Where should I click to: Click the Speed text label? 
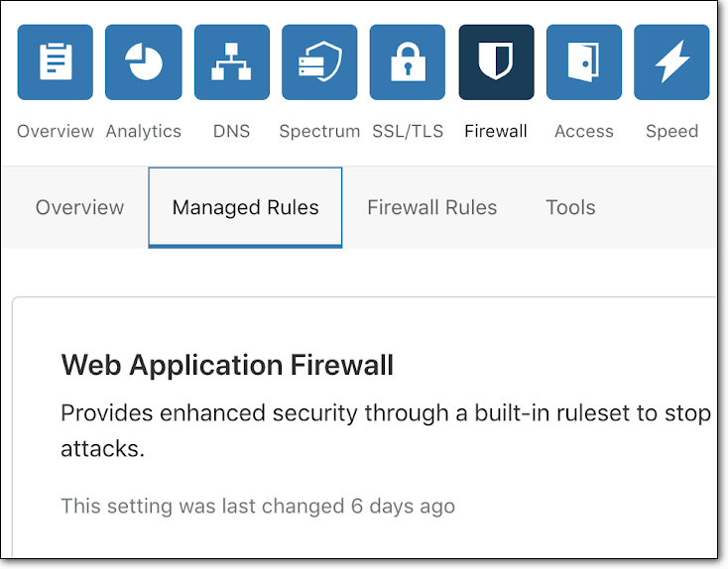[671, 131]
